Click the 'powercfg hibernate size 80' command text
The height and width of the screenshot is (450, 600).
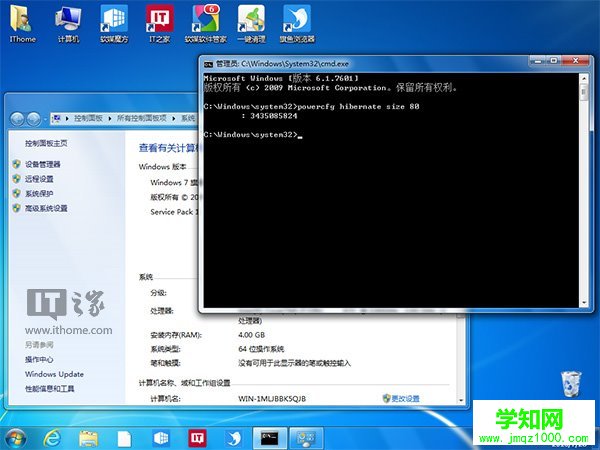pyautogui.click(x=358, y=106)
